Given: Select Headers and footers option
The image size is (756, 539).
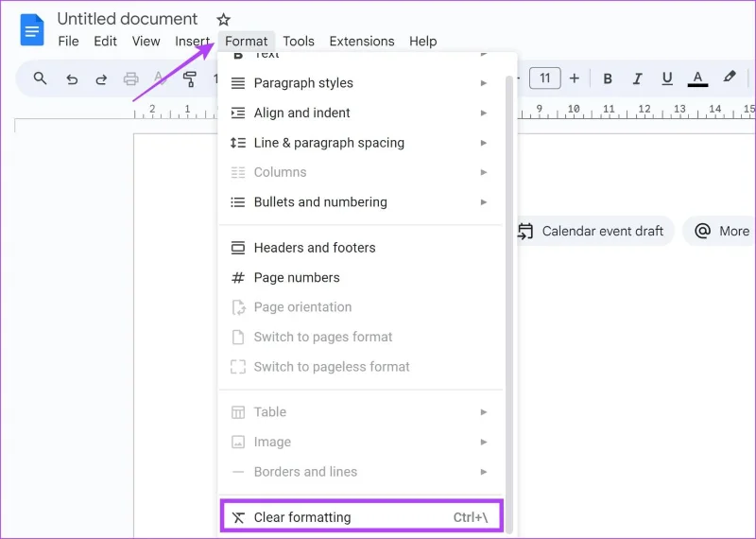Looking at the screenshot, I should click(360, 248).
